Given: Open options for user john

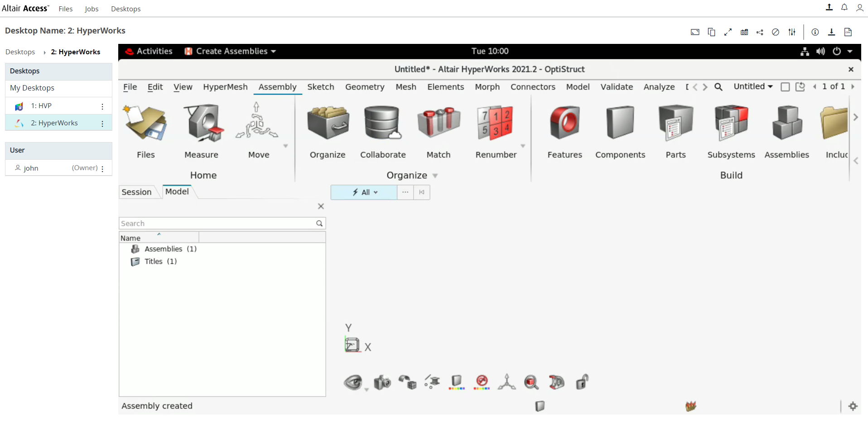Looking at the screenshot, I should pyautogui.click(x=102, y=169).
